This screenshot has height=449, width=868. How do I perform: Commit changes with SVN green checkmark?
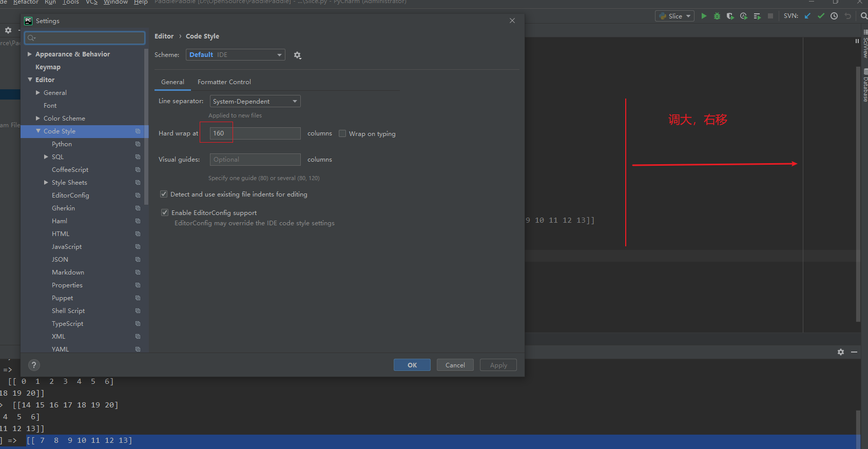821,16
